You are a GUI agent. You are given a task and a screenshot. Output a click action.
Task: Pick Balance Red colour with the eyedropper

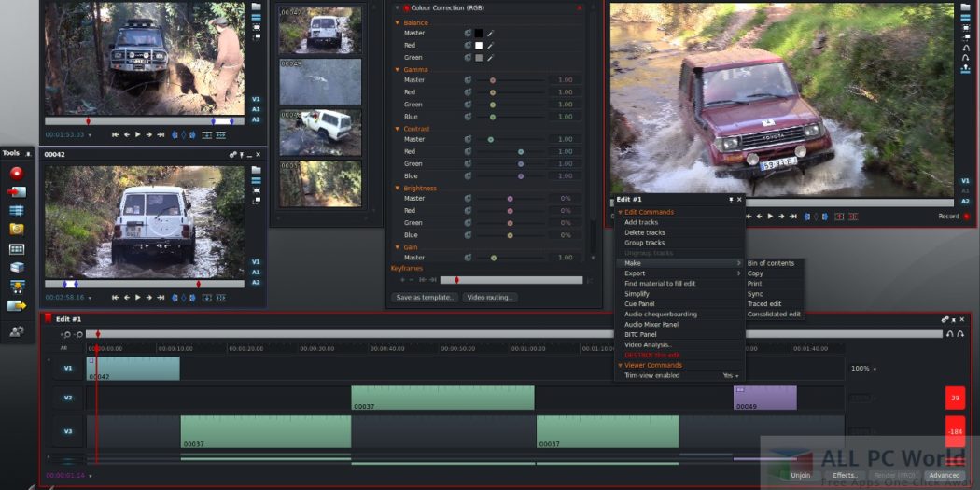point(491,45)
